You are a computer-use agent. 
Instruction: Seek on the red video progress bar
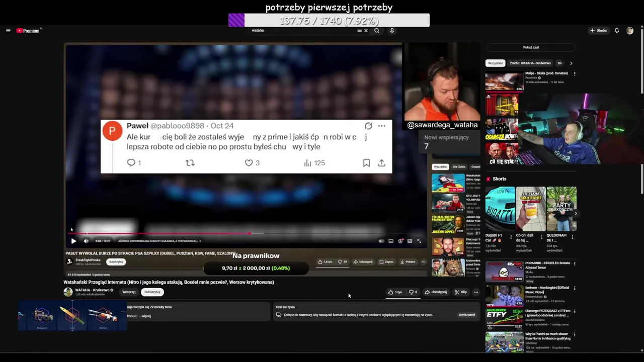[x=247, y=234]
